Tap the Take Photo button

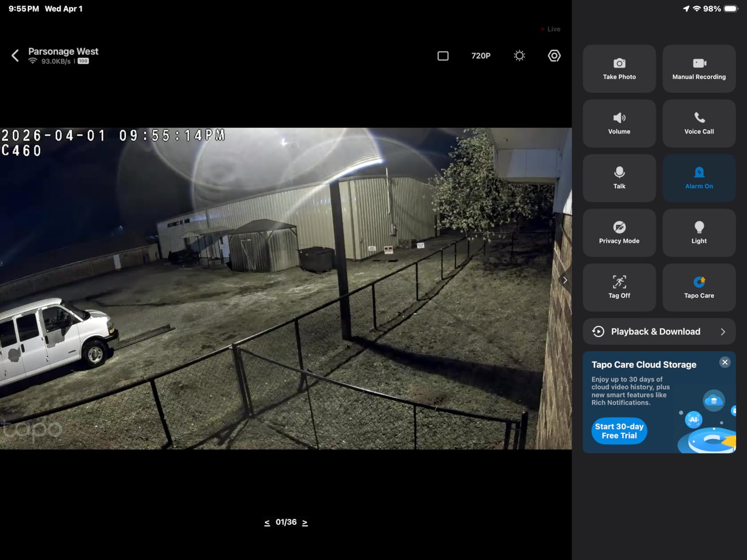619,69
